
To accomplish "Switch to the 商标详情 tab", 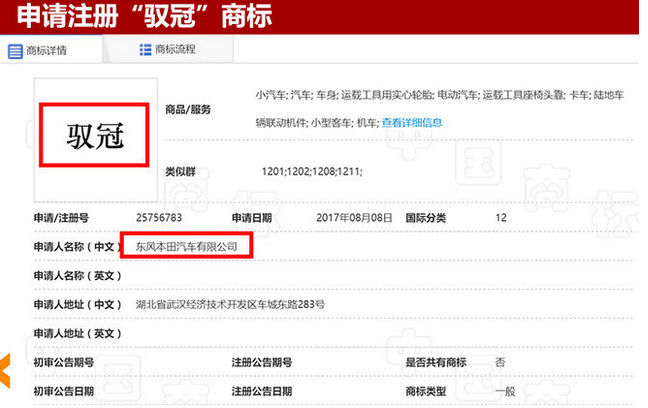I will pyautogui.click(x=46, y=51).
